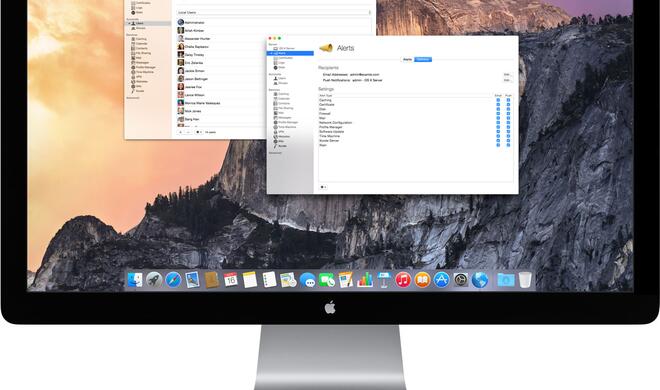The height and width of the screenshot is (390, 660).
Task: Open the Local Users popup in Users window
Action: click(x=274, y=13)
